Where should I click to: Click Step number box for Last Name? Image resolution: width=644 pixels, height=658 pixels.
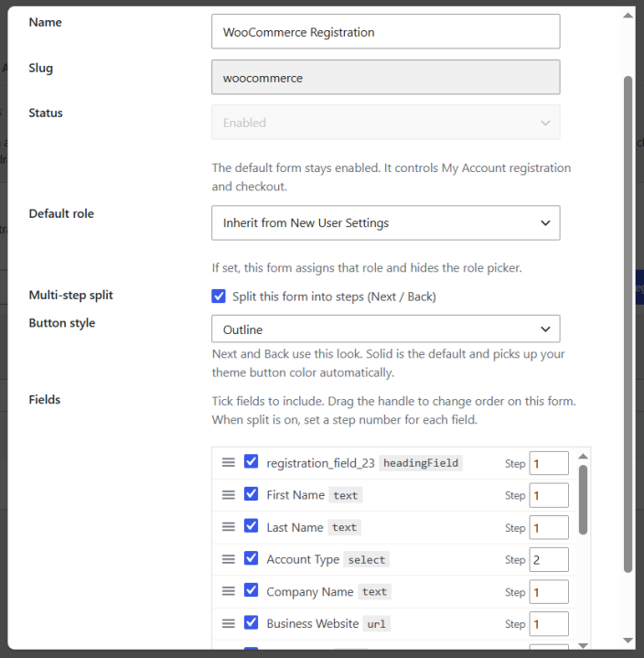pyautogui.click(x=549, y=527)
